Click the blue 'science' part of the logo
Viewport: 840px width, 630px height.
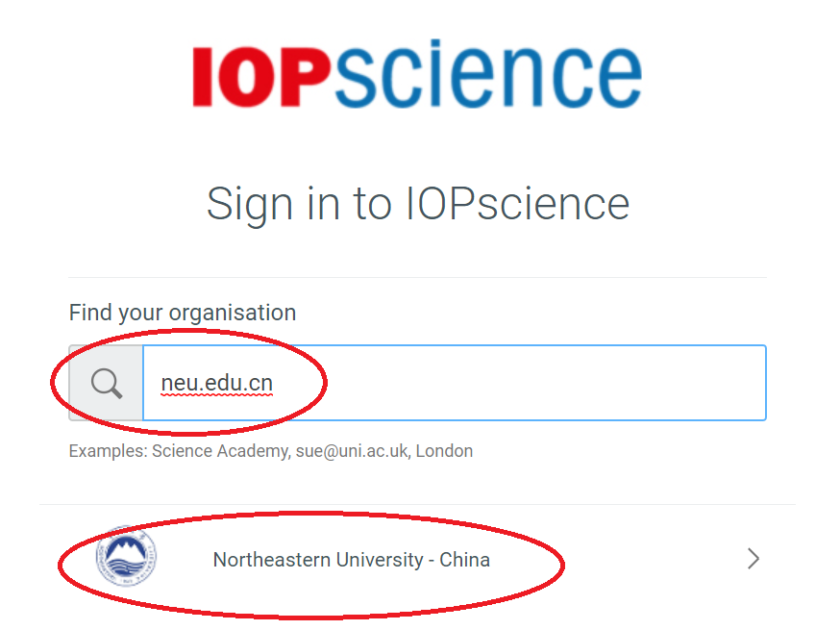[x=487, y=75]
